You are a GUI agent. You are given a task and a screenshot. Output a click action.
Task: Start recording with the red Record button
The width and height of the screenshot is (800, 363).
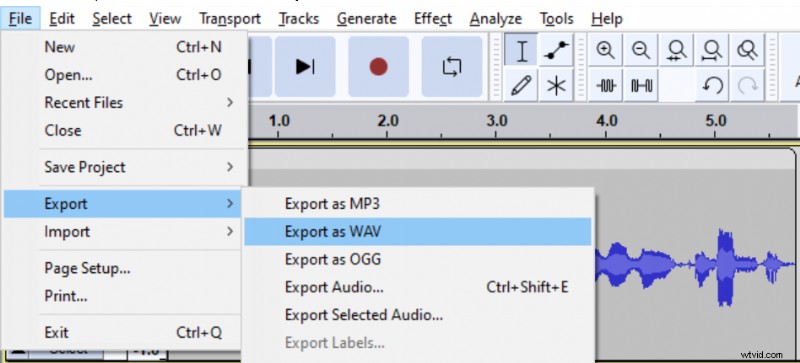(x=378, y=66)
